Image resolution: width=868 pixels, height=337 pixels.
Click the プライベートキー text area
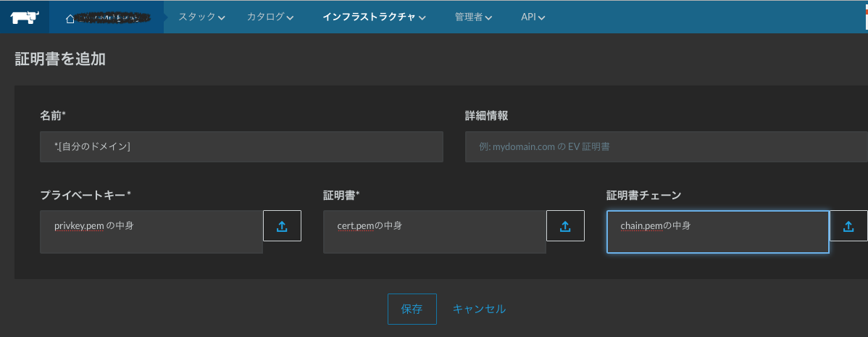coord(151,232)
